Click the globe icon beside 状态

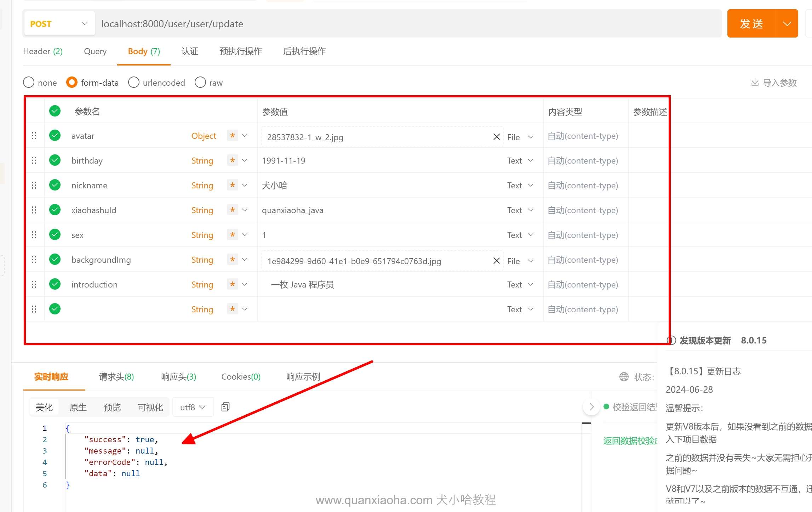coord(624,377)
